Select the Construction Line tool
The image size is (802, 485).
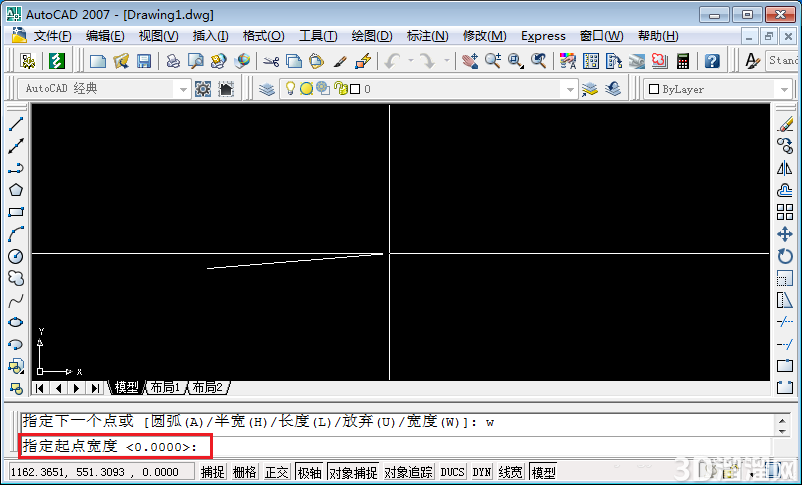(x=16, y=146)
